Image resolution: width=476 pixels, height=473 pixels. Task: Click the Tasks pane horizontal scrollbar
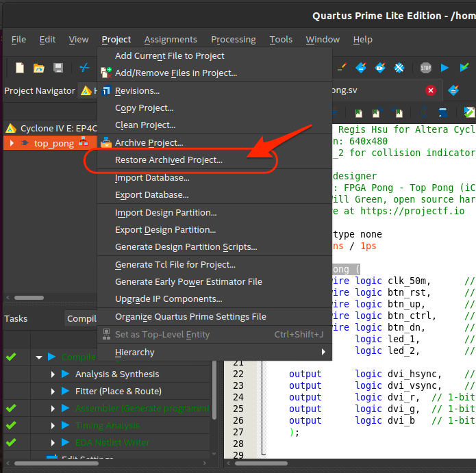(x=56, y=463)
